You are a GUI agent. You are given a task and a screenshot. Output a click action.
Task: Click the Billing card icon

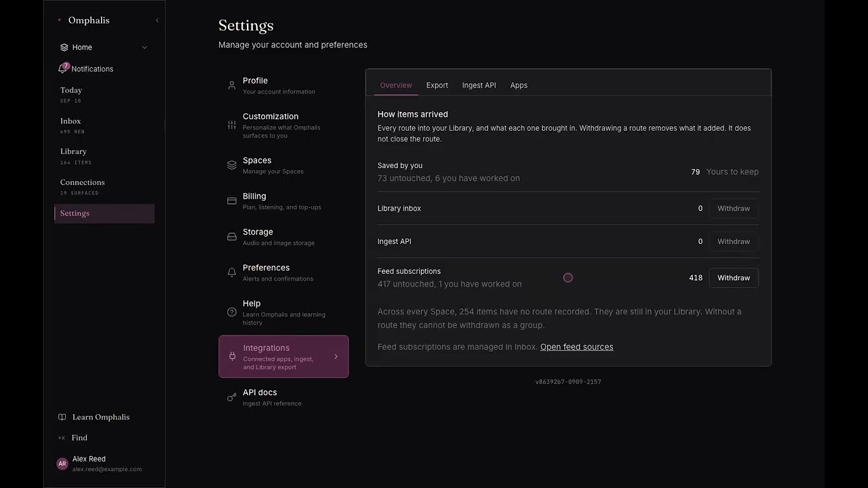232,201
